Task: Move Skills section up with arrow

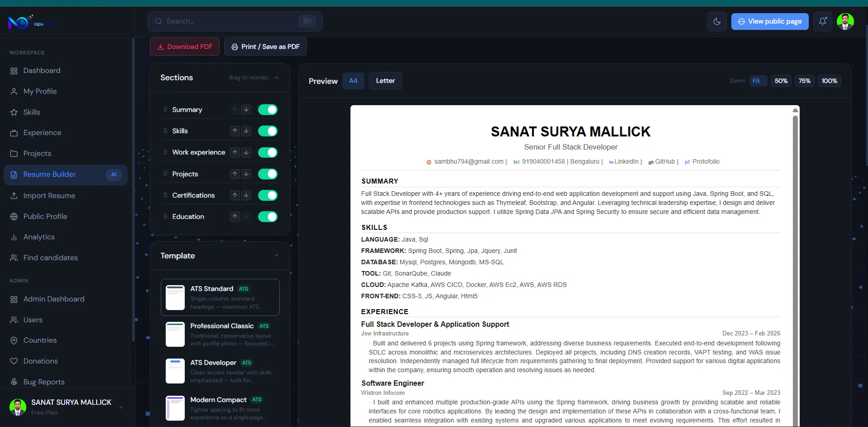Action: [x=235, y=131]
